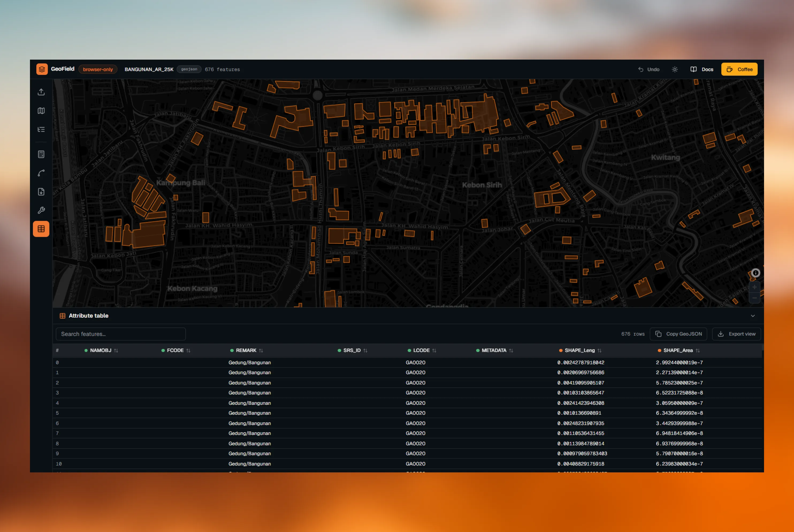Click value 6.23983000034e-7 in SHAPE_Area
The height and width of the screenshot is (532, 794).
click(679, 464)
